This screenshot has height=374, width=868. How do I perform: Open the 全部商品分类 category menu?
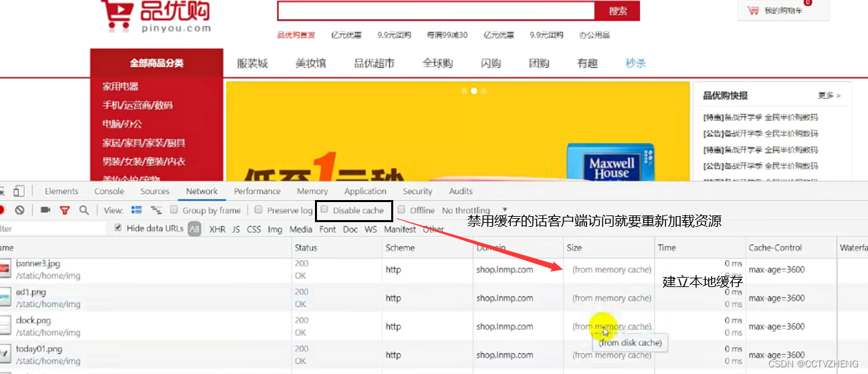[x=156, y=63]
